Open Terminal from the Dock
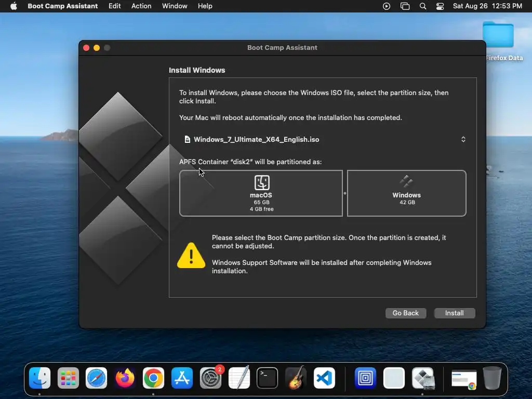532x399 pixels. click(x=268, y=378)
